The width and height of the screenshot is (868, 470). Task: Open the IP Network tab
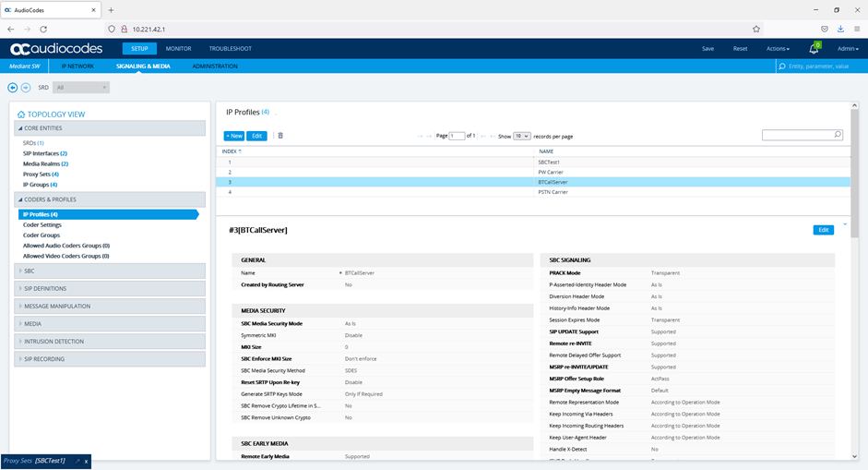77,66
